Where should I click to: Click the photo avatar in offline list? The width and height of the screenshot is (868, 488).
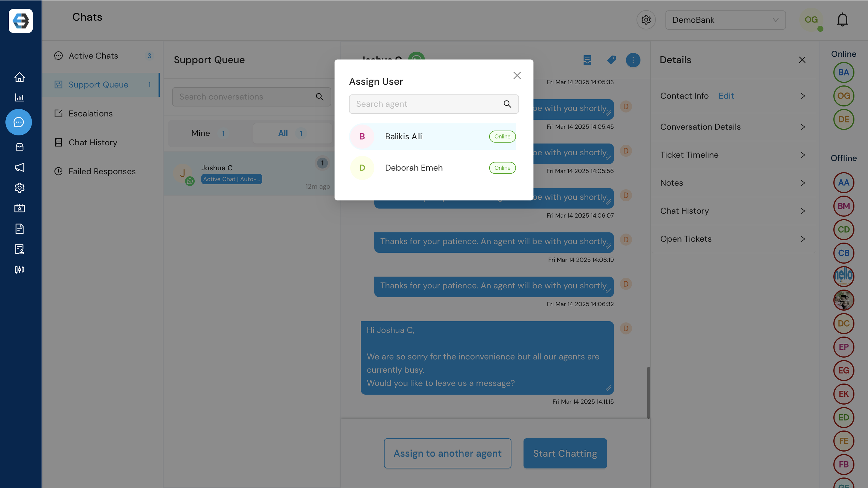click(x=843, y=300)
